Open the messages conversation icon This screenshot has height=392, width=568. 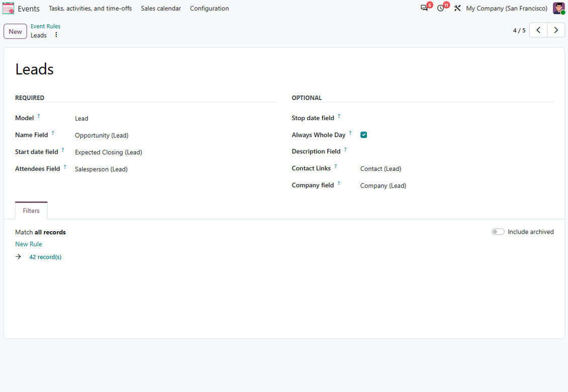[424, 8]
